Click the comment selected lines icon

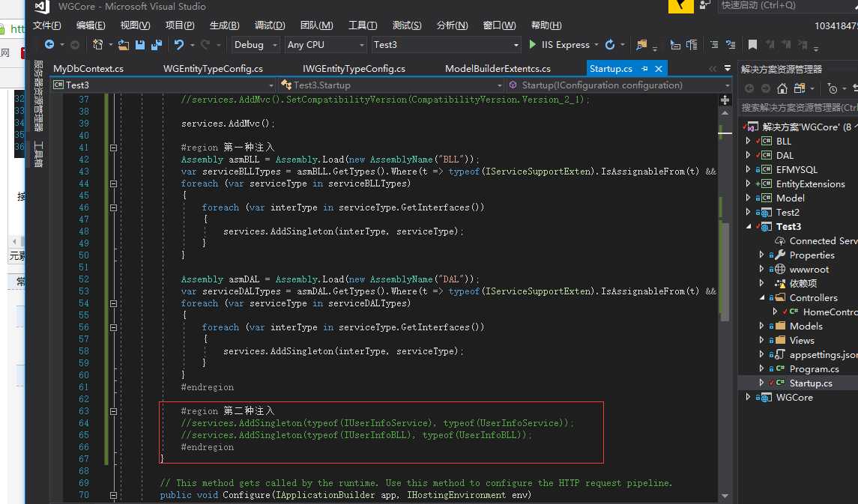676,45
